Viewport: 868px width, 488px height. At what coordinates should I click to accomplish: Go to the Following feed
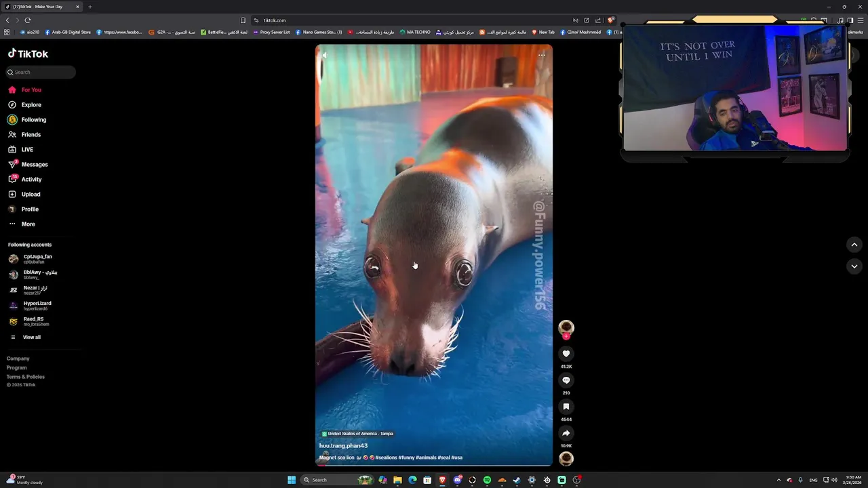[27, 120]
